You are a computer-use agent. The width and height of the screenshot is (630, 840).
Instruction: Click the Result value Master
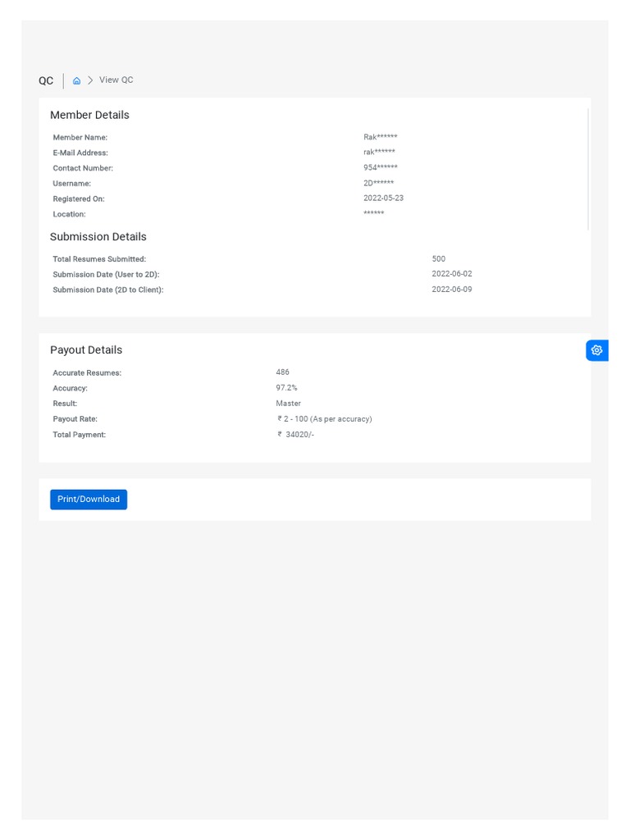tap(288, 404)
